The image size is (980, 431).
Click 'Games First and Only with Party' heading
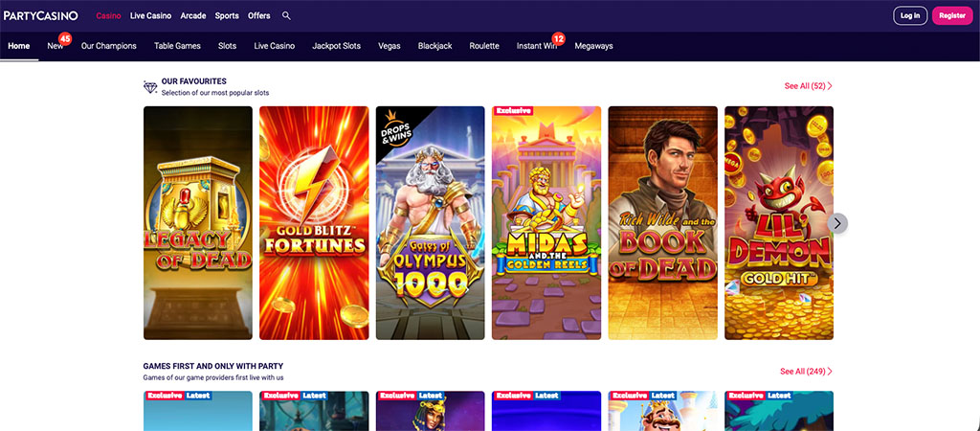(213, 366)
